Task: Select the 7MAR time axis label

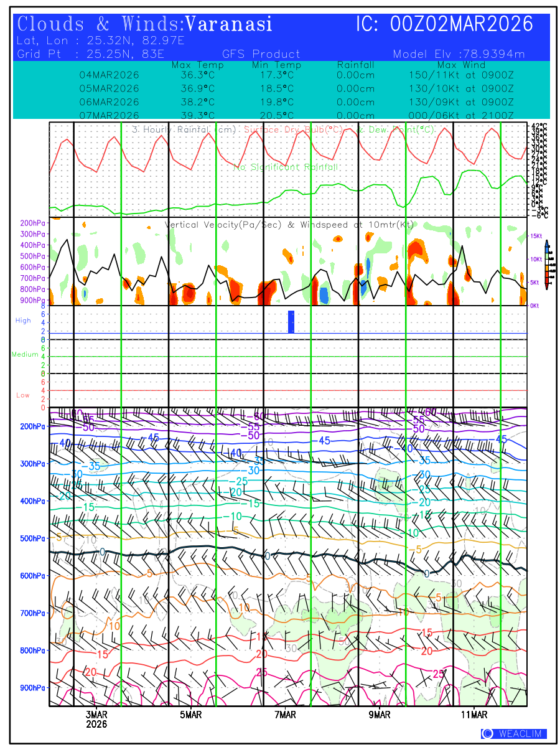Action: click(x=285, y=715)
